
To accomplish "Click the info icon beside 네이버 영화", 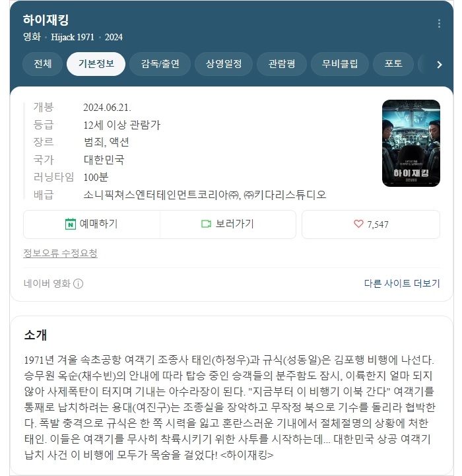I will (79, 283).
